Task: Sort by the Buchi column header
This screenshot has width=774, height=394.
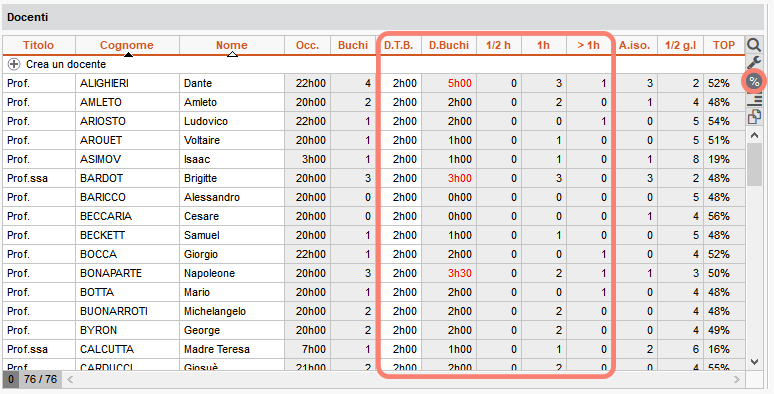Action: coord(353,45)
